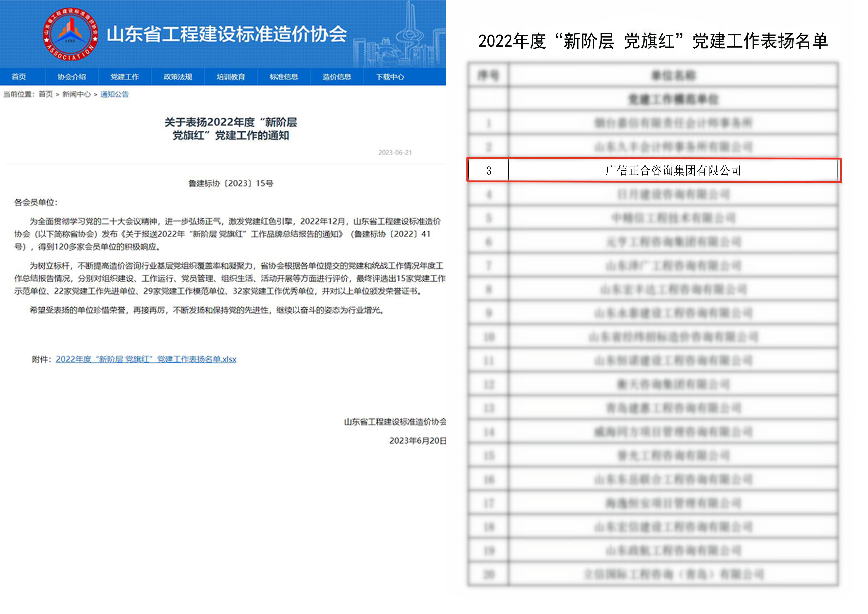Open the 标准信息 navigation menu item
Screen dimensions: 868x614
284,77
